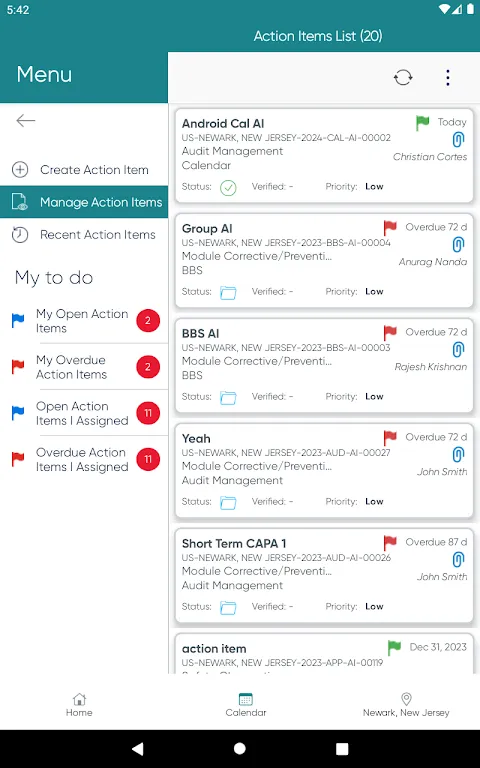Switch to Calendar tab
This screenshot has width=480, height=768.
pos(246,705)
